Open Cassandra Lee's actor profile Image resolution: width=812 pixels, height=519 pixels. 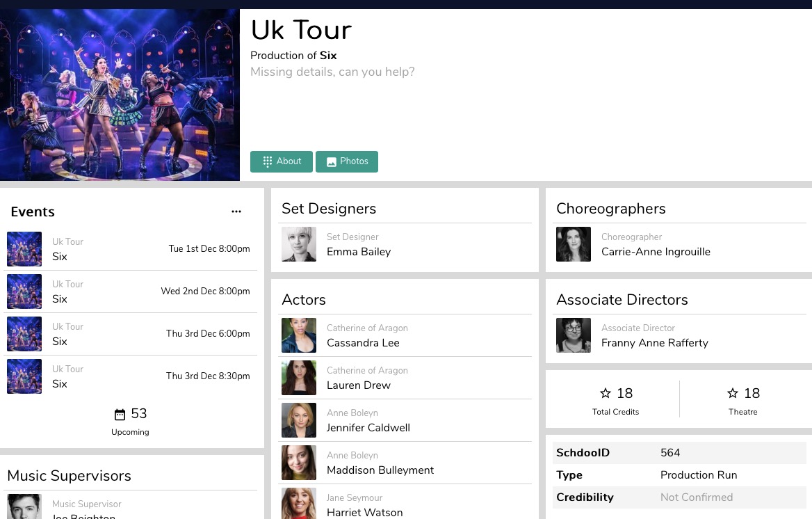[363, 343]
